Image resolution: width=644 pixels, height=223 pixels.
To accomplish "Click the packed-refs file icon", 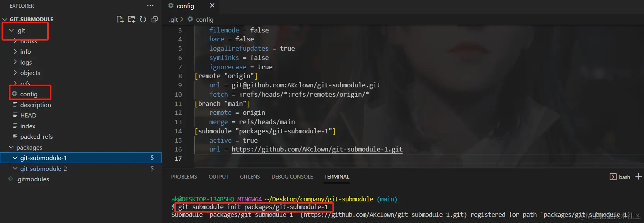I will point(15,136).
